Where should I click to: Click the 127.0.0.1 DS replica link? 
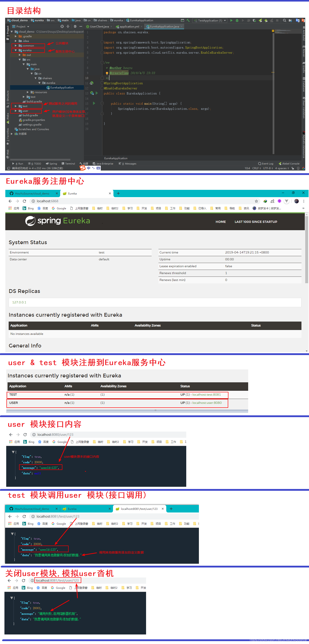pos(19,302)
